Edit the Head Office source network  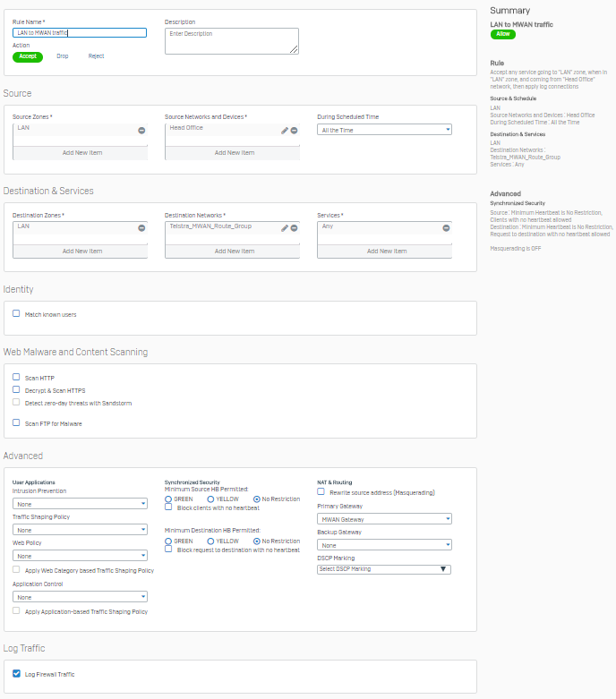[285, 131]
